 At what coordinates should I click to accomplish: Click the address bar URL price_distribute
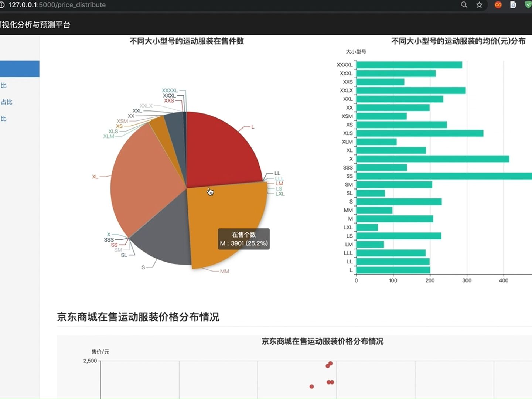57,5
